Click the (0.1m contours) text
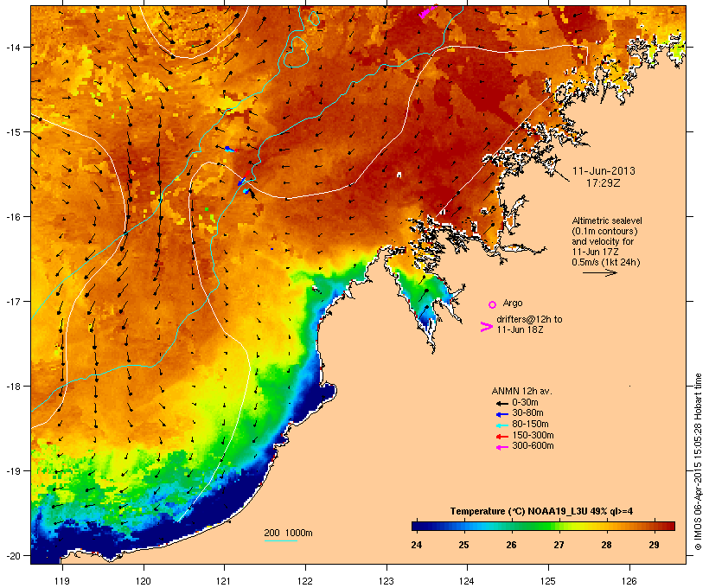The height and width of the screenshot is (588, 709). (604, 231)
